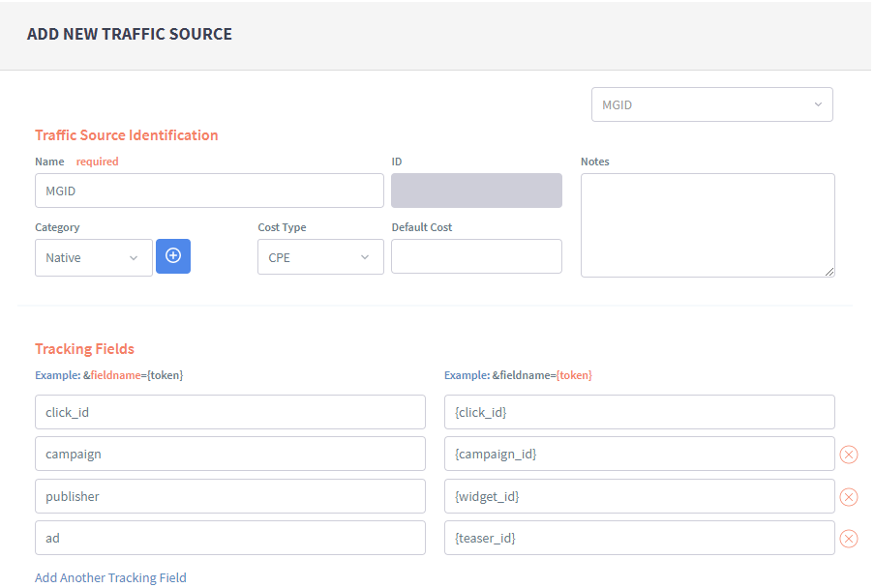Expand the Cost Type dropdown showing CPE
Screen dimensions: 874x588
click(x=320, y=256)
